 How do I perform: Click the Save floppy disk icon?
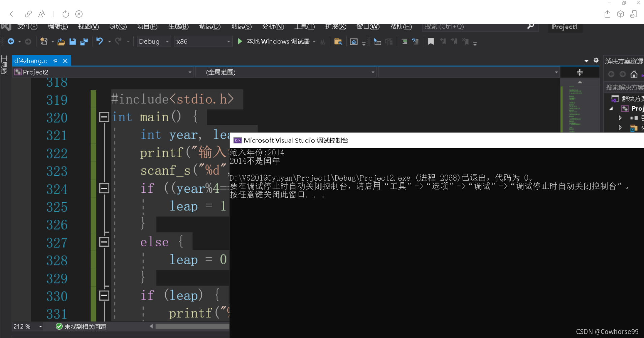point(72,41)
